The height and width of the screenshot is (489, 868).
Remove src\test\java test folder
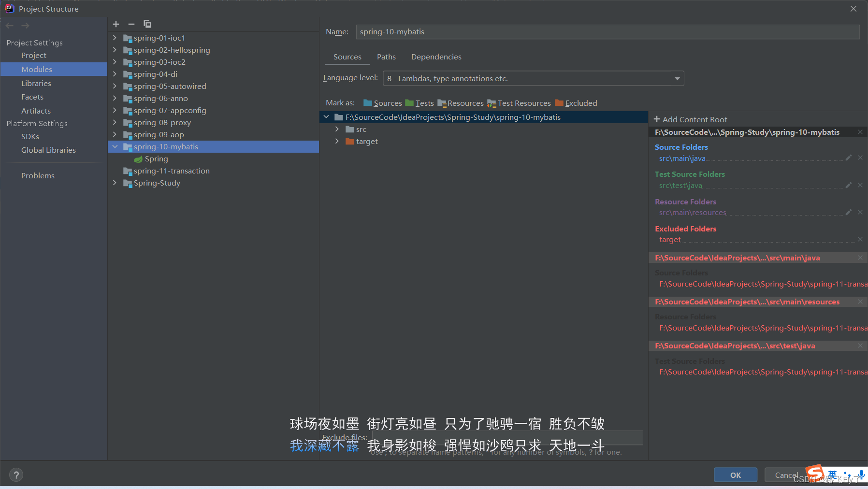(860, 185)
